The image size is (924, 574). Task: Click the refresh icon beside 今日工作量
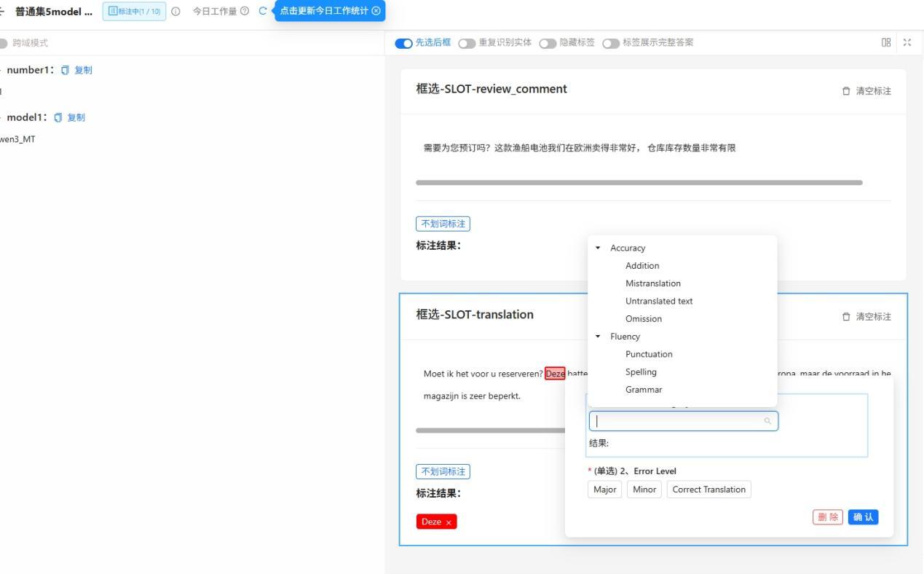click(x=263, y=10)
